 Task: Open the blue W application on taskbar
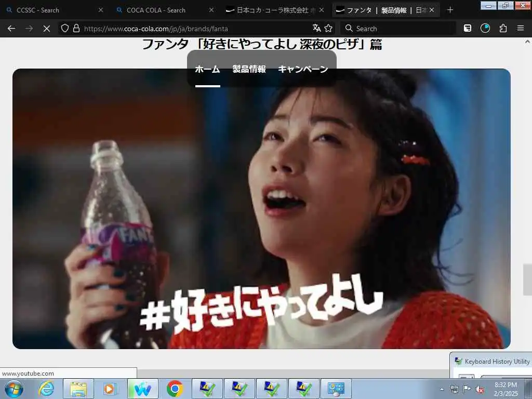pyautogui.click(x=142, y=389)
